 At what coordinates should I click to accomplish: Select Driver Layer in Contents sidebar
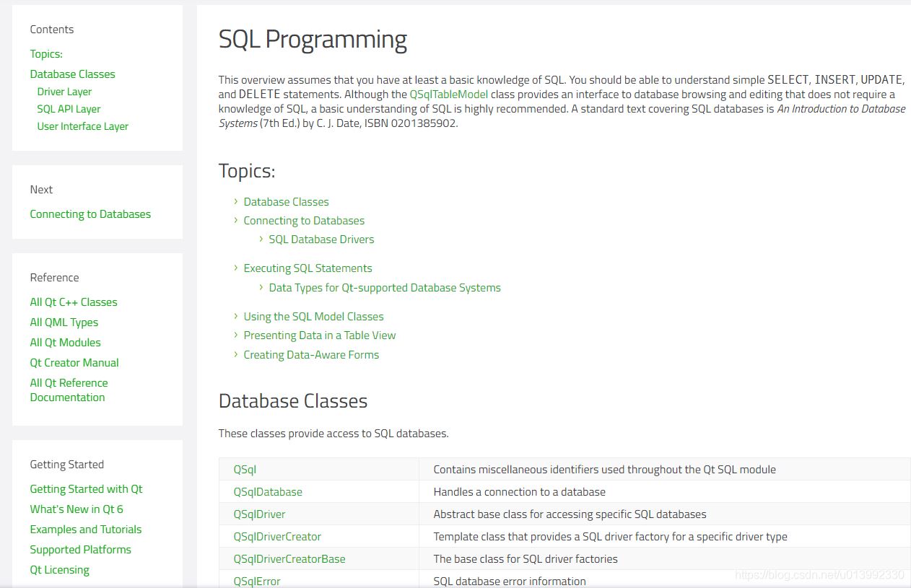[x=64, y=92]
